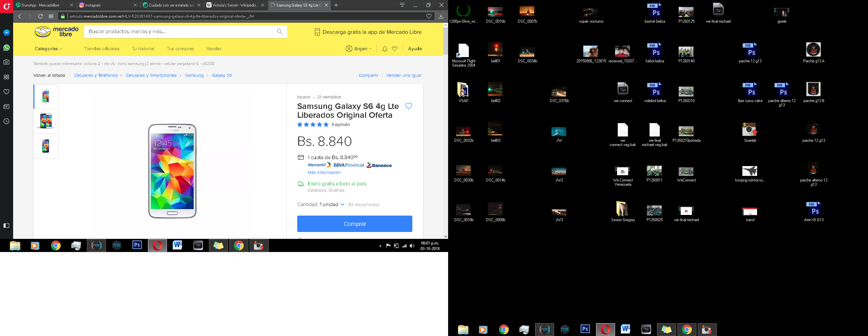This screenshot has width=868, height=336.
Task: Toggle bookmark heart in the address bar
Action: (429, 16)
